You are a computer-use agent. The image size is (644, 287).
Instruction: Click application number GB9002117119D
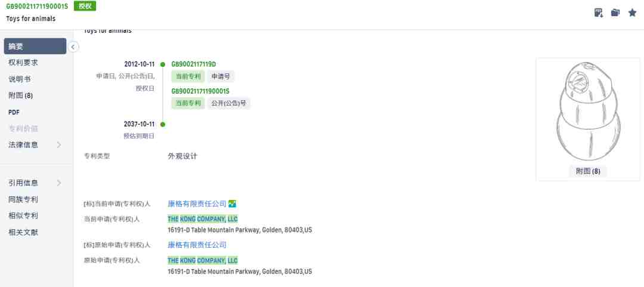(x=194, y=64)
